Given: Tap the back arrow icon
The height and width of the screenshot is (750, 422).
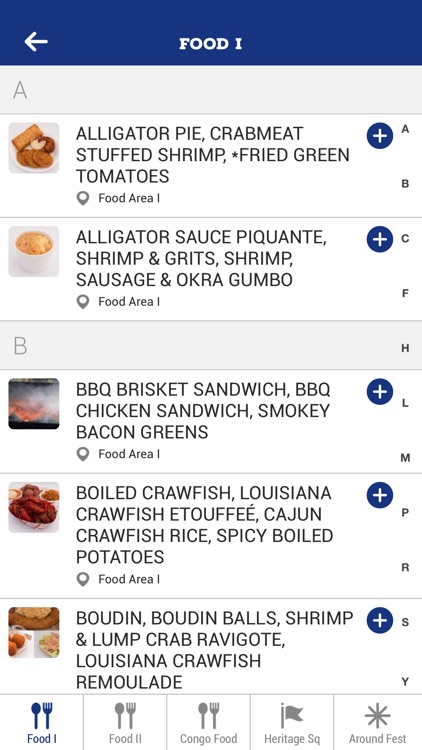Looking at the screenshot, I should point(36,42).
